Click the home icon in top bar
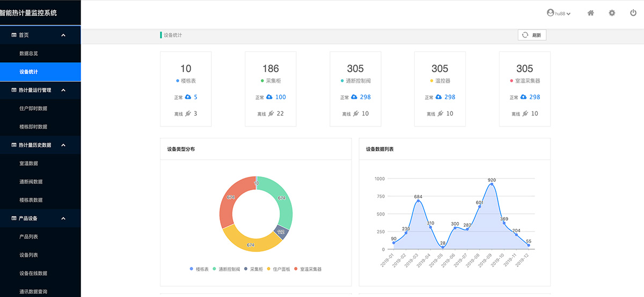Image resolution: width=644 pixels, height=297 pixels. click(x=590, y=13)
